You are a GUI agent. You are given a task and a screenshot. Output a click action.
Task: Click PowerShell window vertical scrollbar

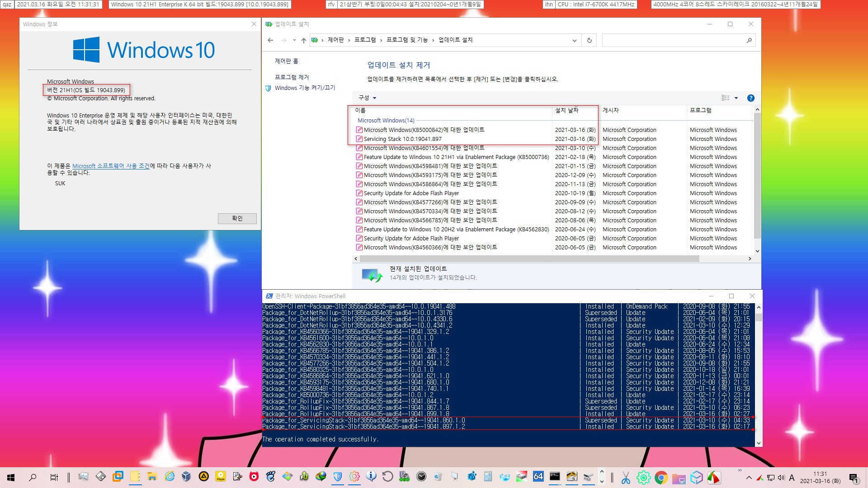(x=759, y=317)
